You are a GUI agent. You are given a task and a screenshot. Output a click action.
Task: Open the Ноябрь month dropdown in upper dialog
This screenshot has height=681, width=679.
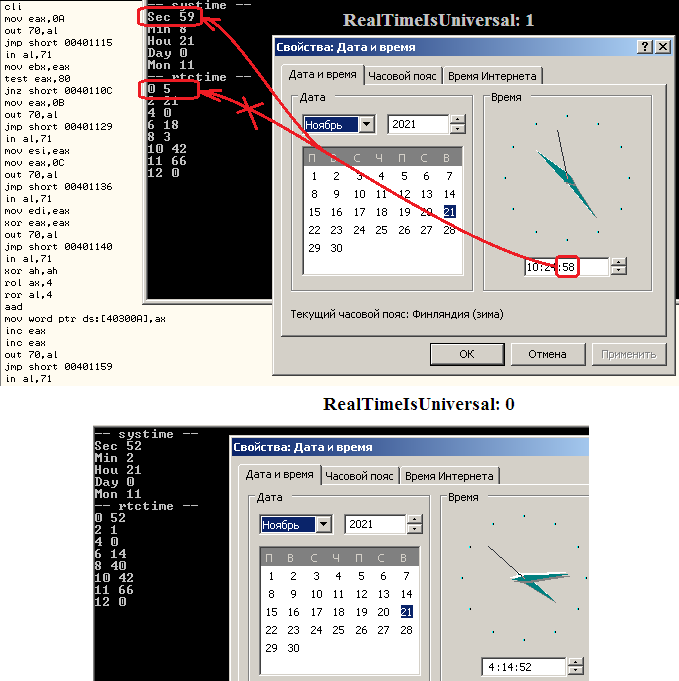(366, 125)
